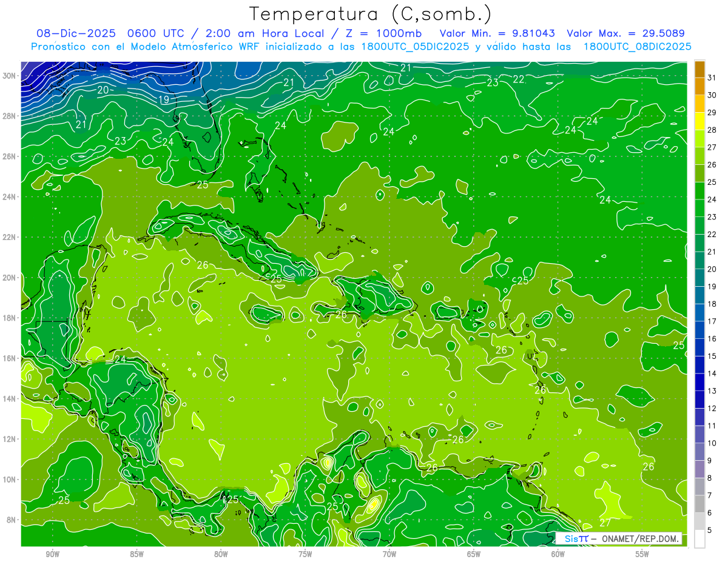Click the 'Pronostico con el Modelo Atmosferico WRF' line
This screenshot has height=562, width=728.
tap(361, 46)
